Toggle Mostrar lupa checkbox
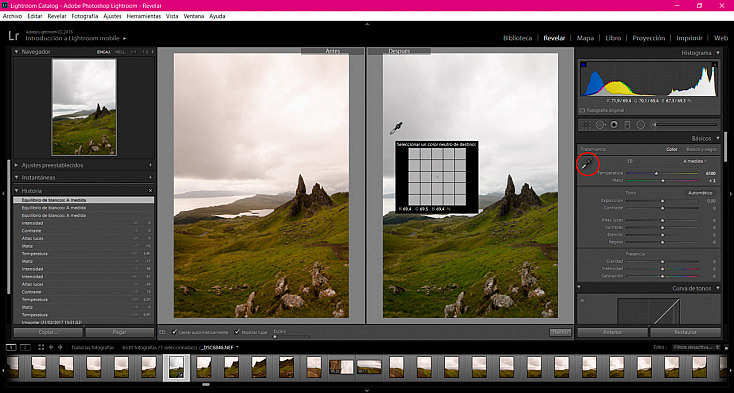 (x=237, y=332)
